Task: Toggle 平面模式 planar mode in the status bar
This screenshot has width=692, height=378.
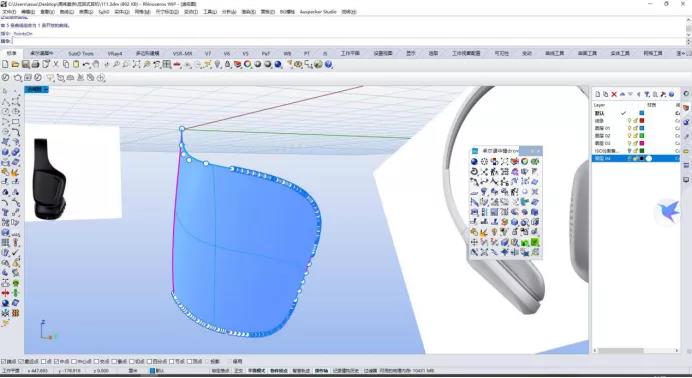Action: (x=256, y=371)
